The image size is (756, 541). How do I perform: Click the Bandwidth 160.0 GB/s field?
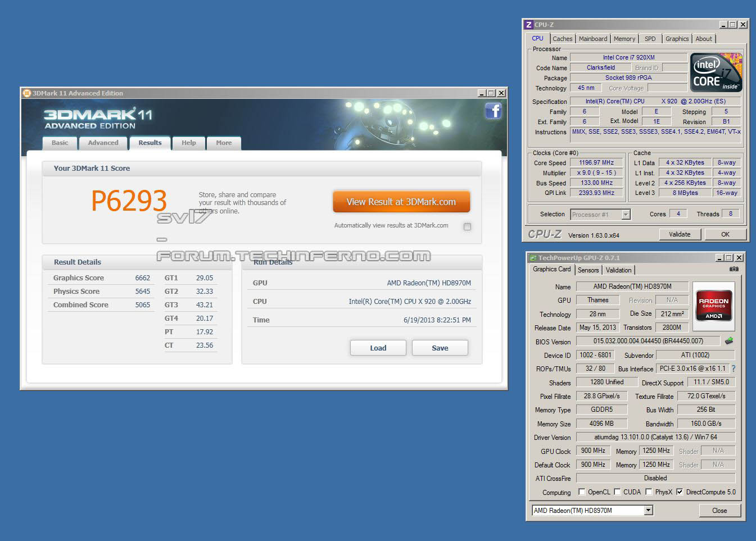click(706, 424)
